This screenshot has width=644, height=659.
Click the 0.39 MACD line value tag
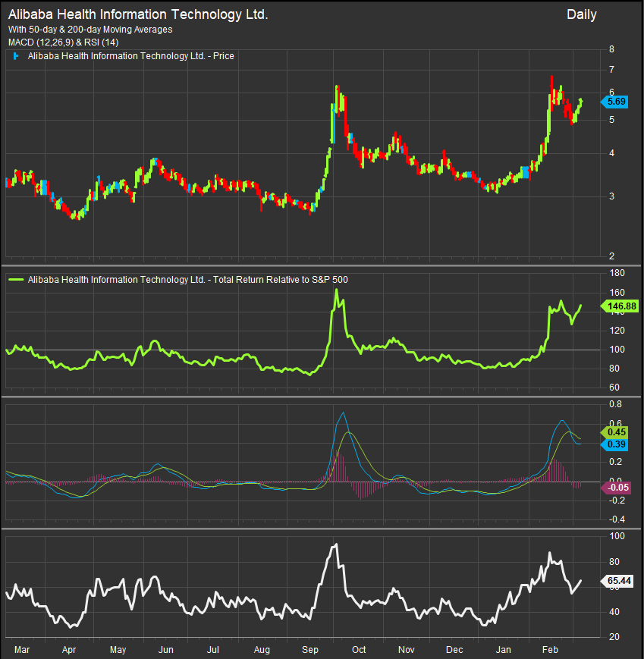tap(615, 444)
